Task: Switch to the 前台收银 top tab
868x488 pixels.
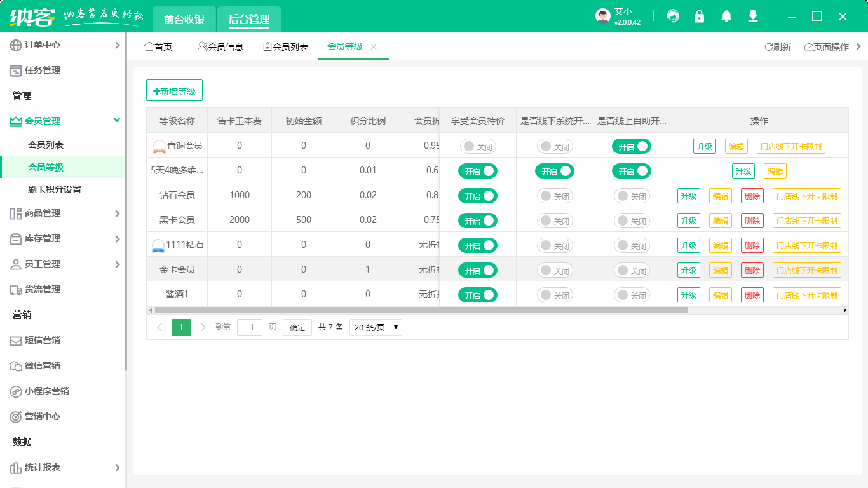Action: (184, 19)
